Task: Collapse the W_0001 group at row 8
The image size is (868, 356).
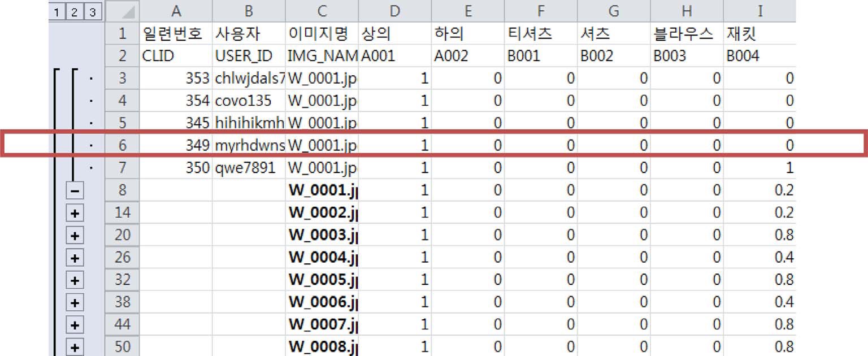Action: [75, 191]
